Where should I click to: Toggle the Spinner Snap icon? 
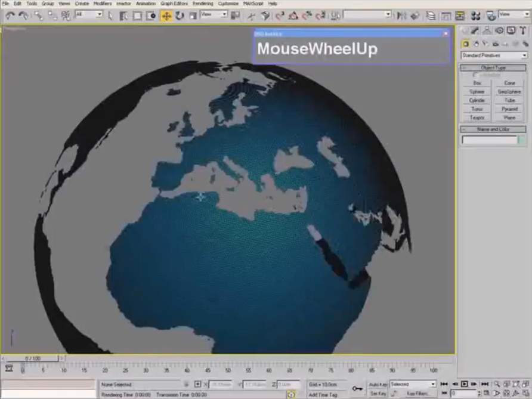pyautogui.click(x=321, y=16)
